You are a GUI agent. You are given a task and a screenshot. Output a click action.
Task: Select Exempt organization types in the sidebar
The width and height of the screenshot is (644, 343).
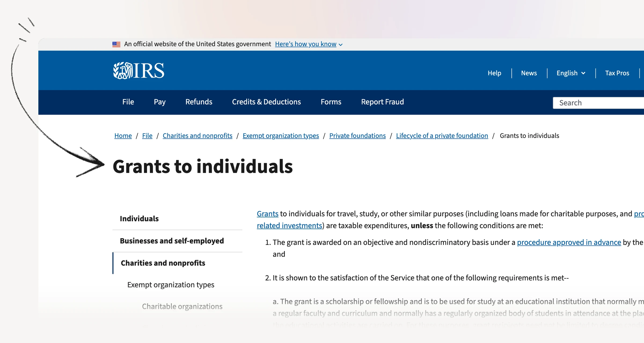coord(171,285)
